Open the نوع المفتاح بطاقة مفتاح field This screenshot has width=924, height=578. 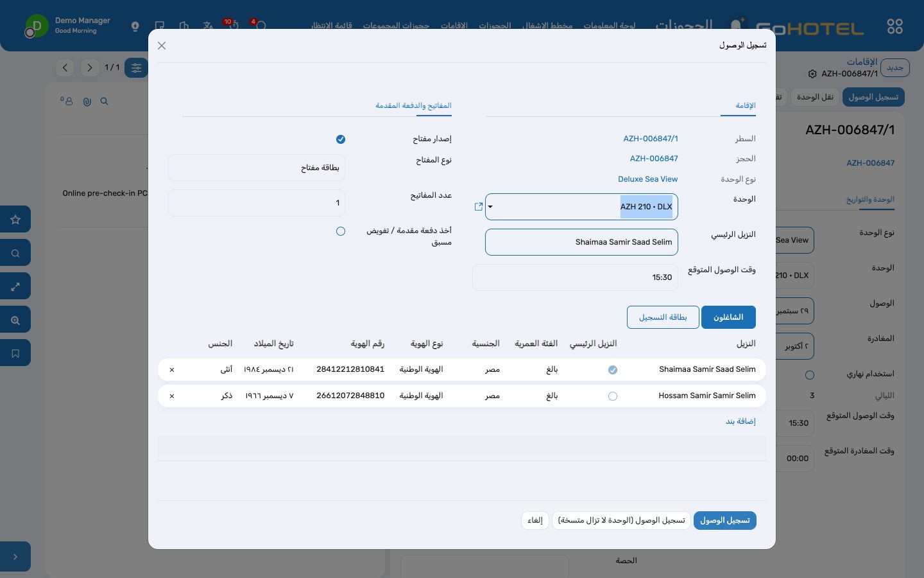tap(257, 168)
